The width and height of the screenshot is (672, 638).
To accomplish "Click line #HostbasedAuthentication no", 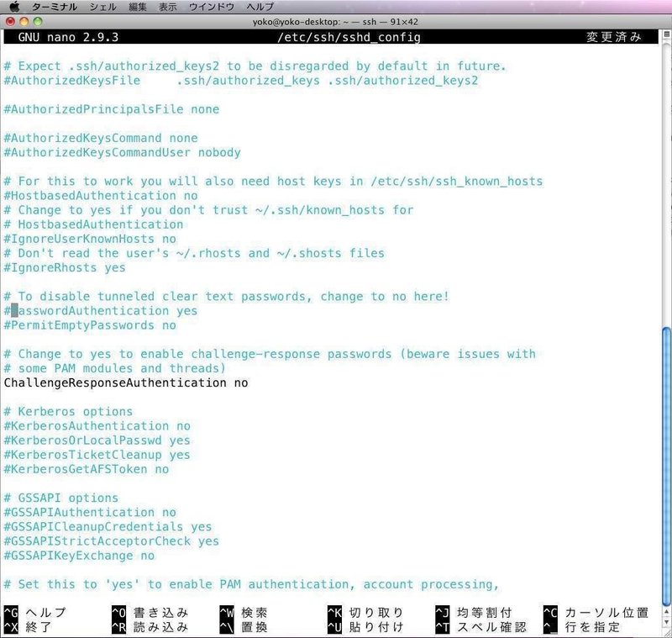I will 101,196.
